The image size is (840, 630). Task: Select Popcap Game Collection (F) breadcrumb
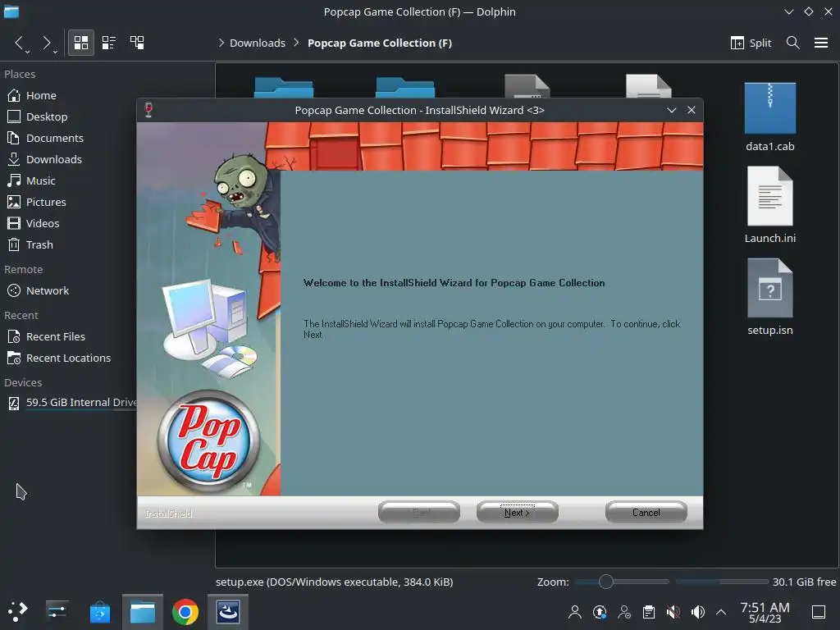coord(379,43)
